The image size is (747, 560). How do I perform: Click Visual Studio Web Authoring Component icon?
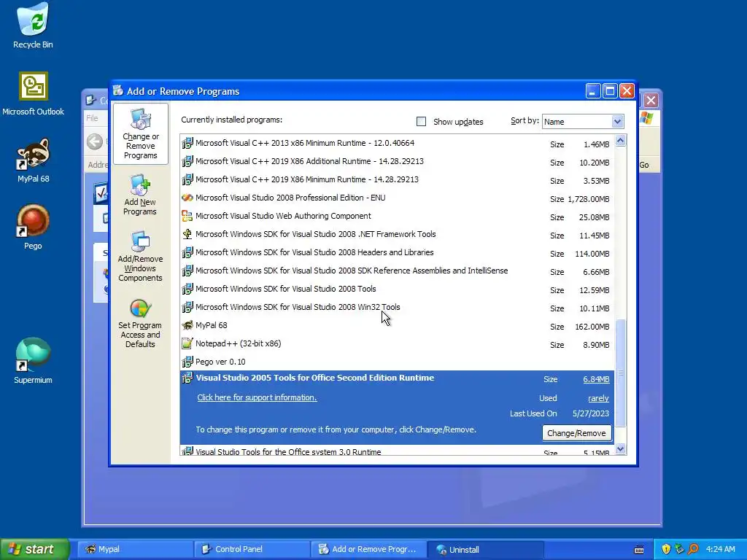pyautogui.click(x=187, y=216)
